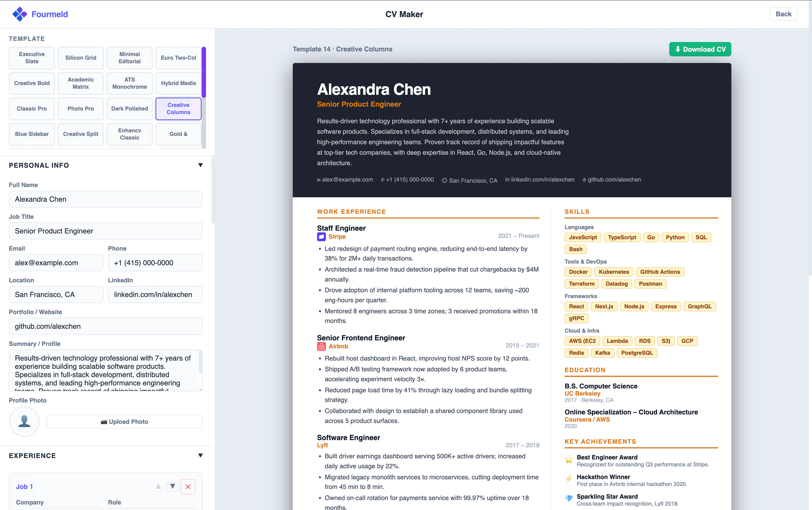Collapse the Personal Info section
This screenshot has height=510, width=812.
200,165
